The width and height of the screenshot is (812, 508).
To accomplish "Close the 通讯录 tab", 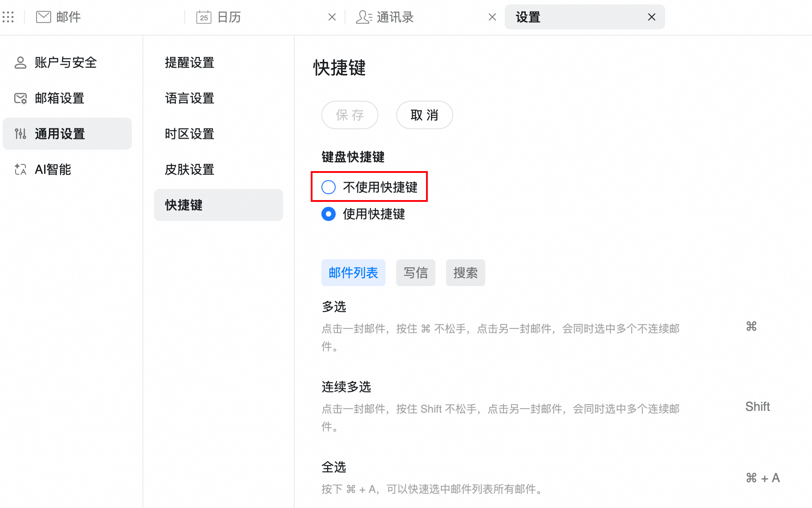I will tap(492, 17).
